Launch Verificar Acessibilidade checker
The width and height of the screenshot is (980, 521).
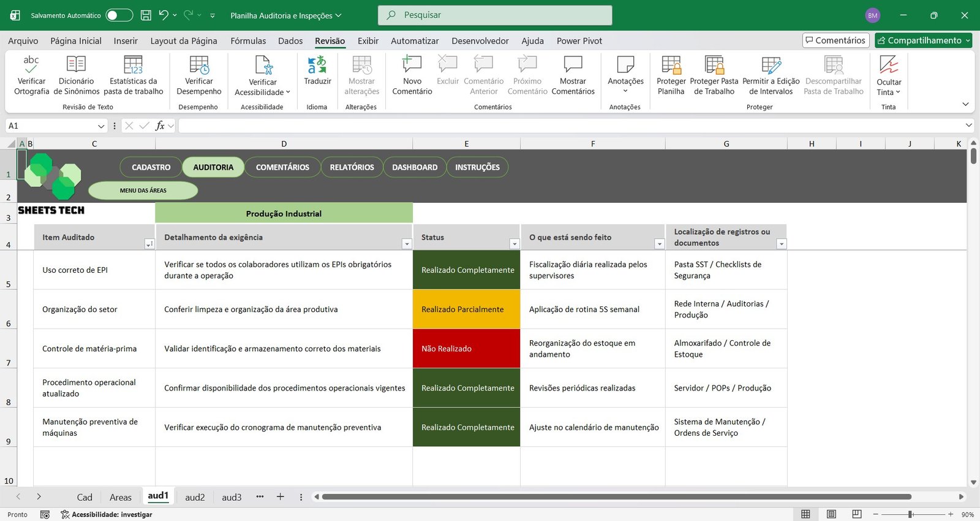(262, 75)
